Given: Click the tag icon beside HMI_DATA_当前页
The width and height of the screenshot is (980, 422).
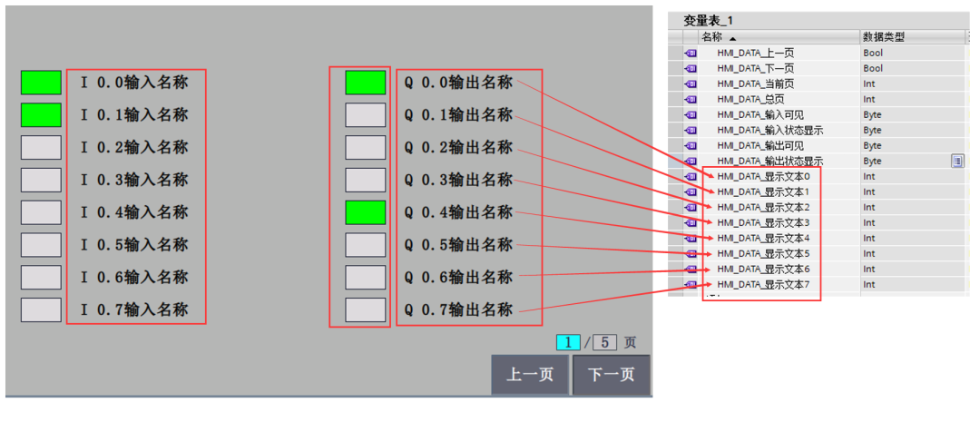Looking at the screenshot, I should pos(691,83).
